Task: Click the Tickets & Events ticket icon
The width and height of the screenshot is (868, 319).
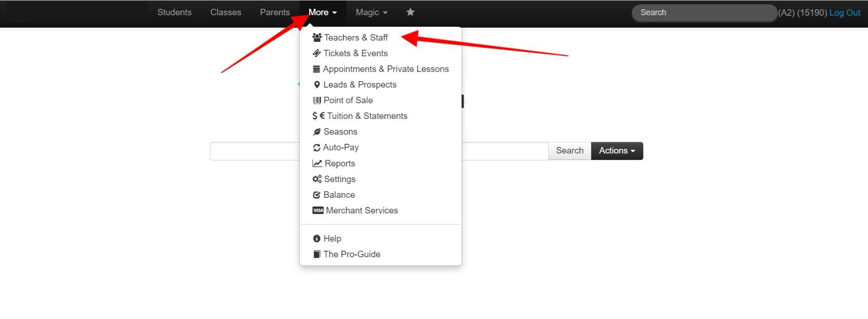Action: tap(316, 53)
